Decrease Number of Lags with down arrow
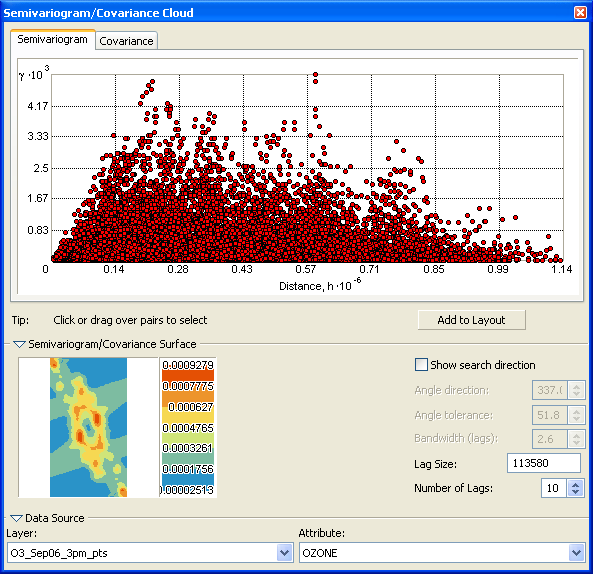This screenshot has width=593, height=574. click(x=576, y=492)
